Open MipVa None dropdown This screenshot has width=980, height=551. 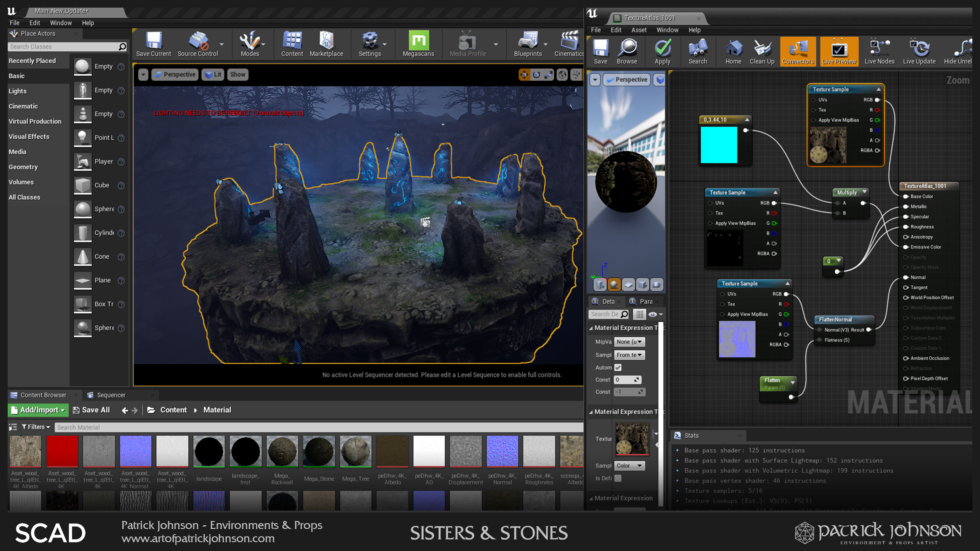[x=630, y=342]
